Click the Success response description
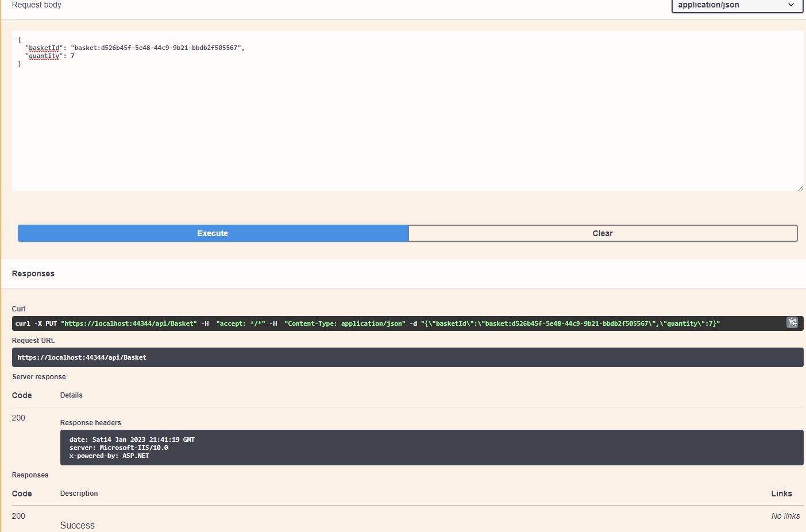Viewport: 806px width, 532px height. click(77, 525)
